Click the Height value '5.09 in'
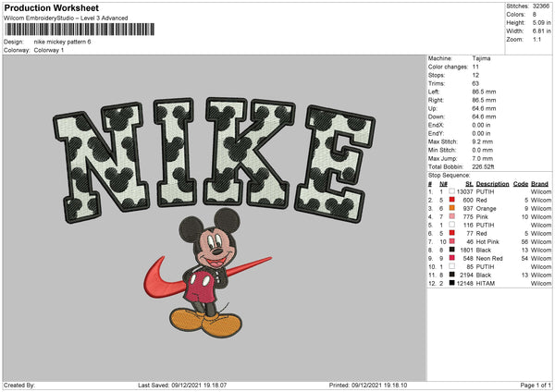Viewport: 555px width, 392px height. (x=541, y=22)
